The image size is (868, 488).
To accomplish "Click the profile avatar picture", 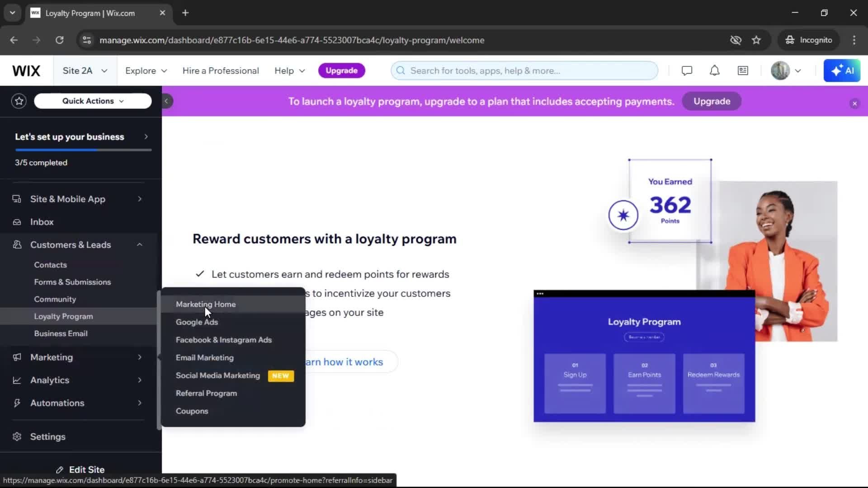I will point(780,71).
